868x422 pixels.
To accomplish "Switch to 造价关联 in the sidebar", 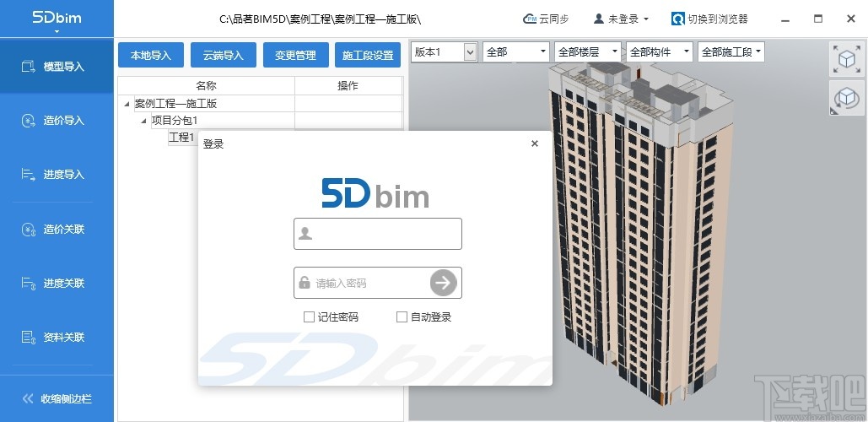I will [57, 229].
